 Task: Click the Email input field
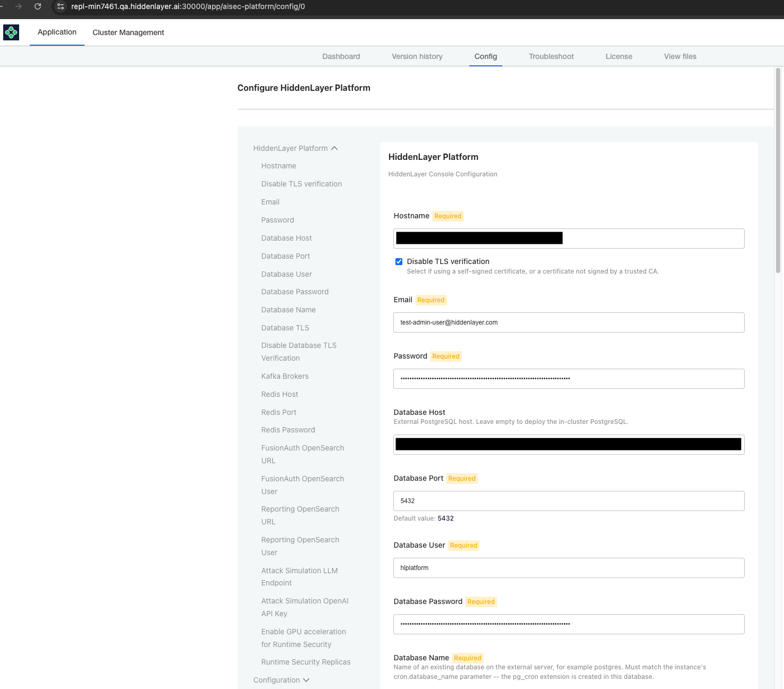coord(569,322)
